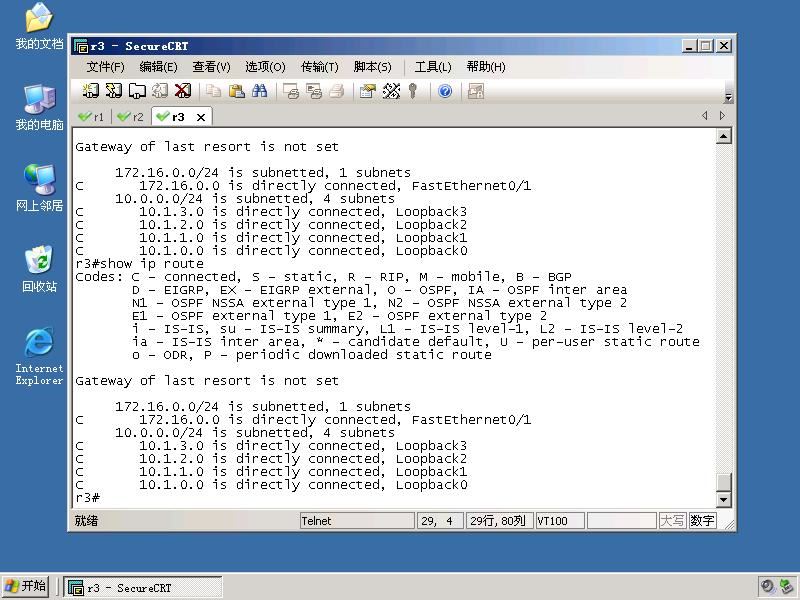Click the 开始 Start button
The height and width of the screenshot is (600, 800).
(x=26, y=586)
